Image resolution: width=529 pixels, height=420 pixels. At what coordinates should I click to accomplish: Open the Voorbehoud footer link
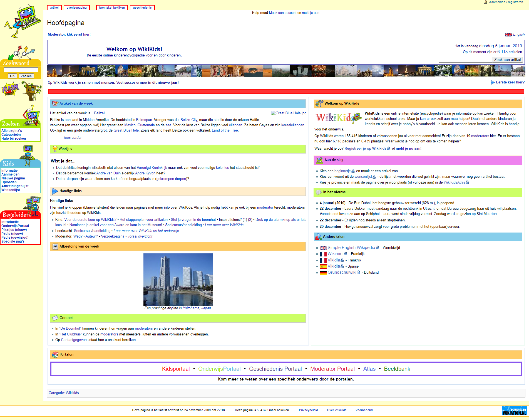tap(364, 410)
